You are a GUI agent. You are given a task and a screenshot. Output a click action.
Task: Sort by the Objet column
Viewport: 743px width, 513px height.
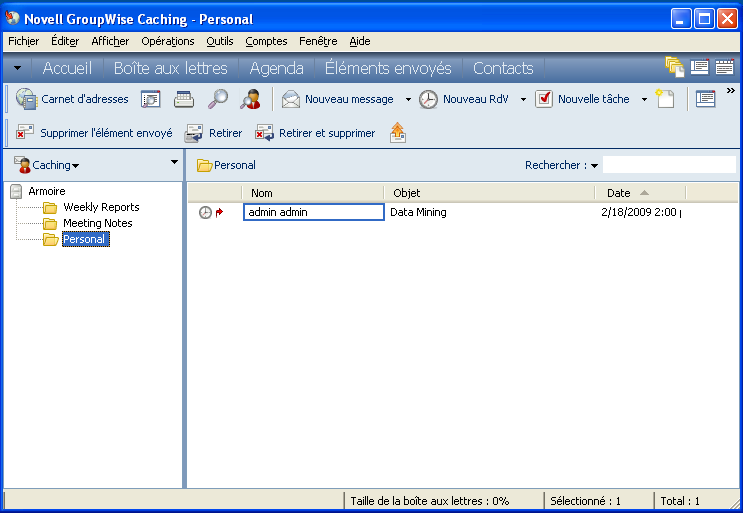(x=489, y=193)
